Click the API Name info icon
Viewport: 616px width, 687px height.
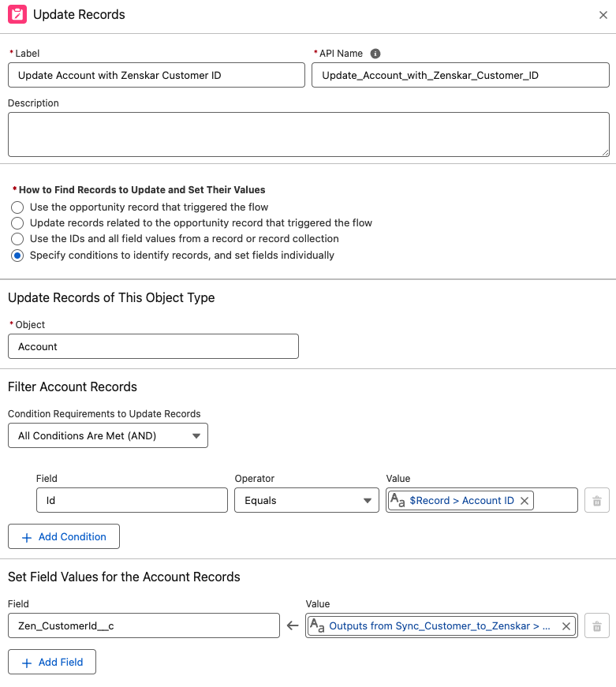tap(375, 54)
